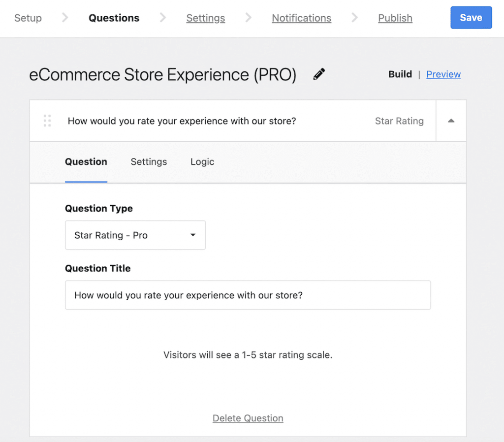Preview the survey
504x442 pixels.
[x=443, y=74]
